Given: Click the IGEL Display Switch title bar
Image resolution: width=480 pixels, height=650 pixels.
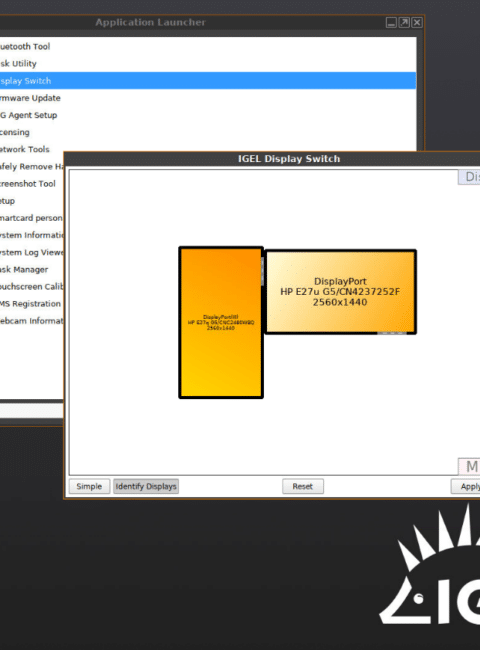Looking at the screenshot, I should pos(289,159).
